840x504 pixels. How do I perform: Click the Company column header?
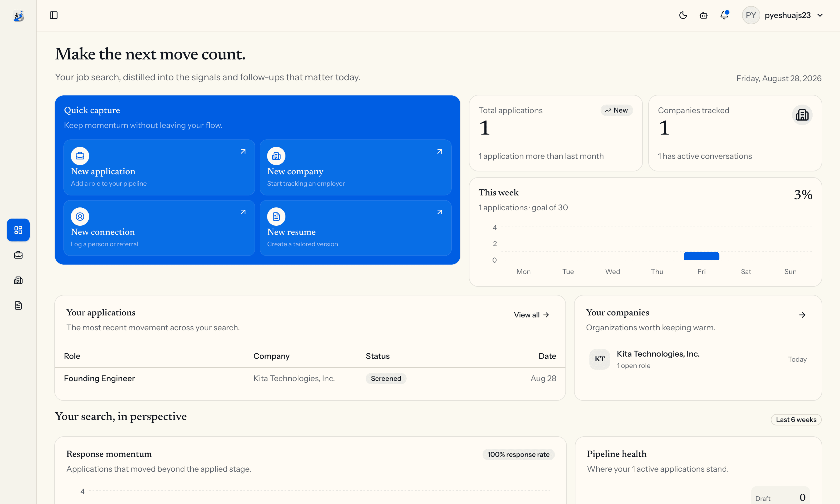click(271, 356)
